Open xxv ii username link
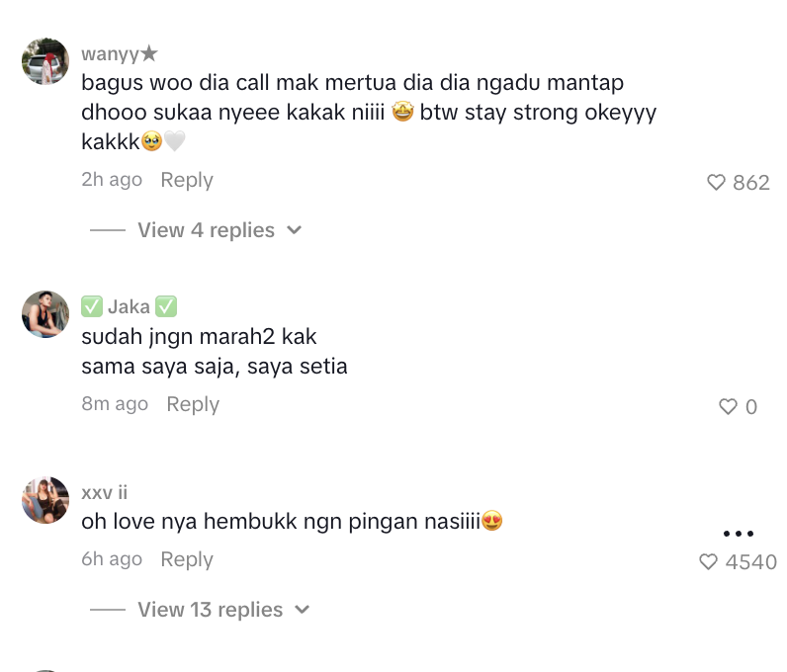 pyautogui.click(x=104, y=492)
